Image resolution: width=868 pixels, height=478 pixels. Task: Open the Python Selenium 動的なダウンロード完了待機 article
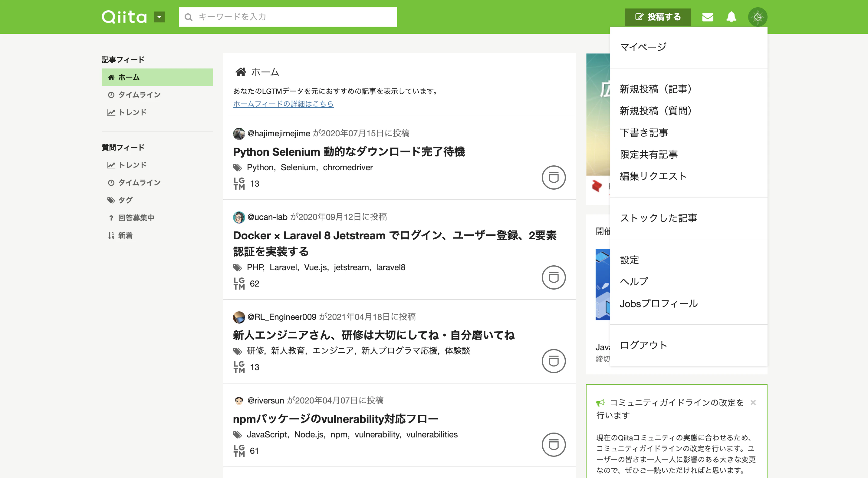(349, 152)
